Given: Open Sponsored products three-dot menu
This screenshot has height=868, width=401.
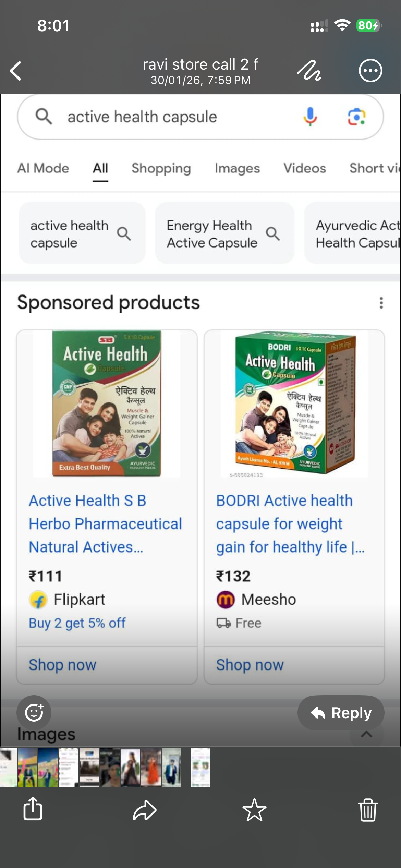Looking at the screenshot, I should (x=381, y=303).
